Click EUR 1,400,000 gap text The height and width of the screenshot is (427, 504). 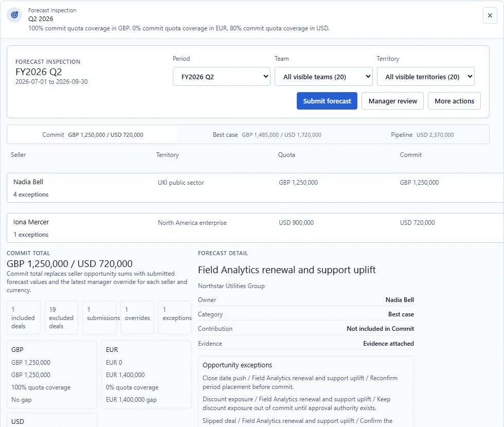[x=131, y=400]
